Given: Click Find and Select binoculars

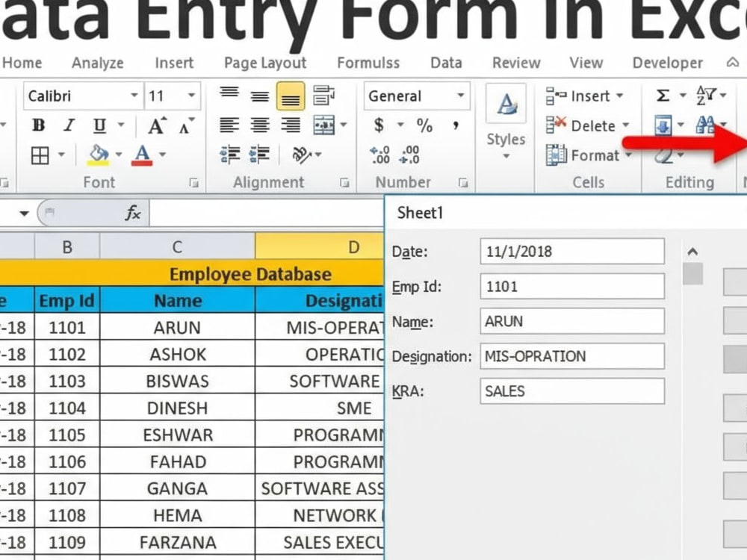Looking at the screenshot, I should pyautogui.click(x=705, y=125).
